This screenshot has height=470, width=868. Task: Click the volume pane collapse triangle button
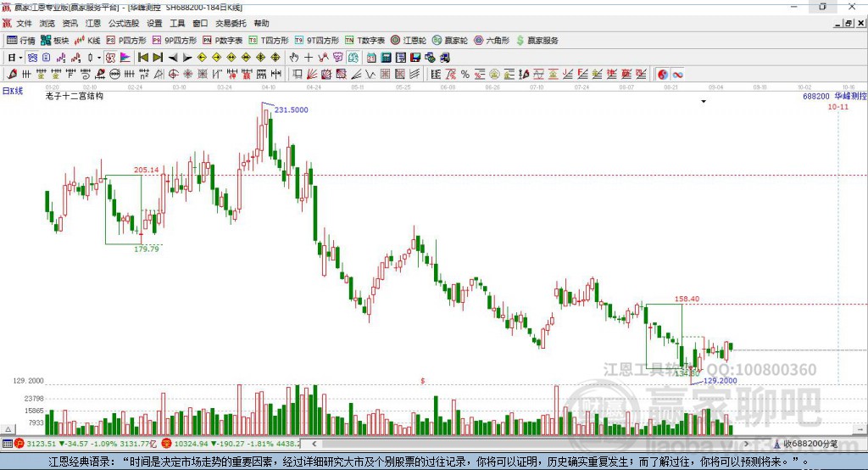click(x=8, y=429)
